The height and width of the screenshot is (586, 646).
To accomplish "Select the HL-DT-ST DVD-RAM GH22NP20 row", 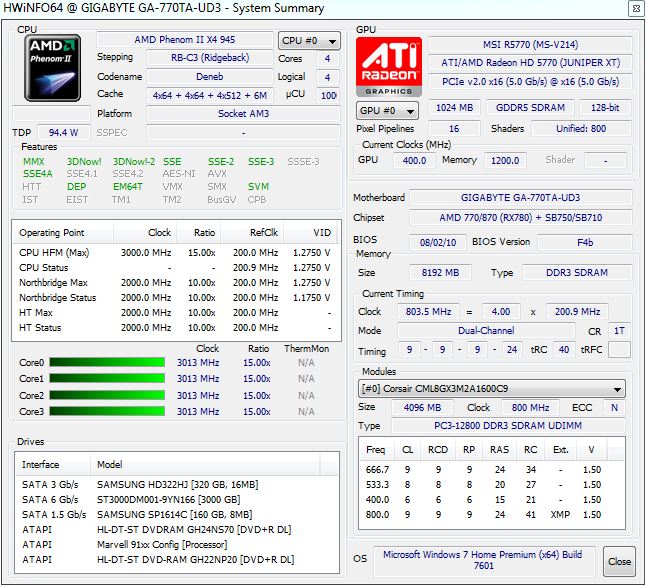I will coord(177,560).
